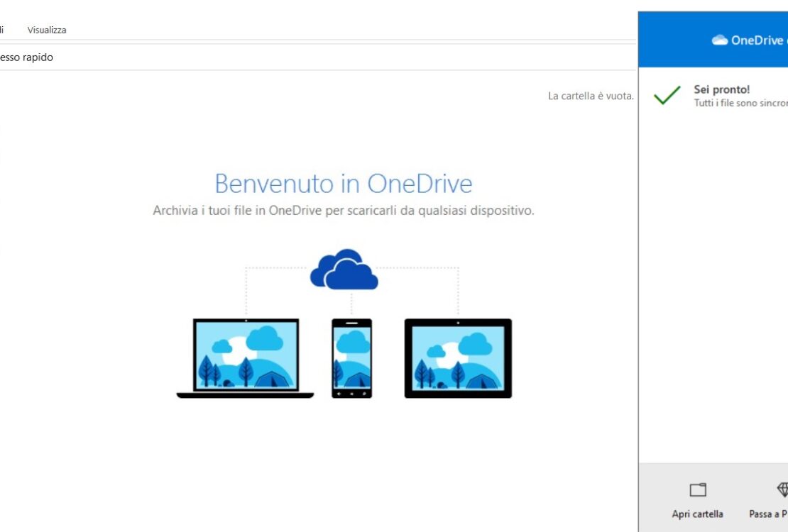This screenshot has height=532, width=788.
Task: Select the Benvenuto in OneDrive heading
Action: (x=343, y=183)
